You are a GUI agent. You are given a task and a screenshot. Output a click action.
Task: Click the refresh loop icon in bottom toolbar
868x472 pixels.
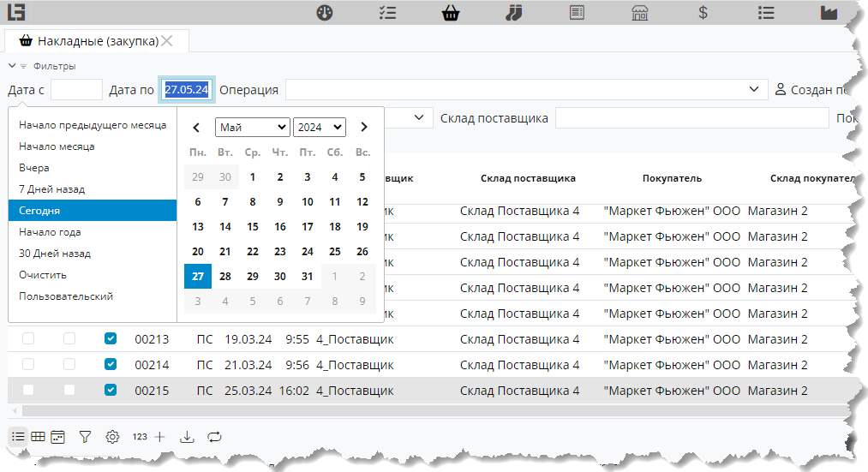click(214, 437)
